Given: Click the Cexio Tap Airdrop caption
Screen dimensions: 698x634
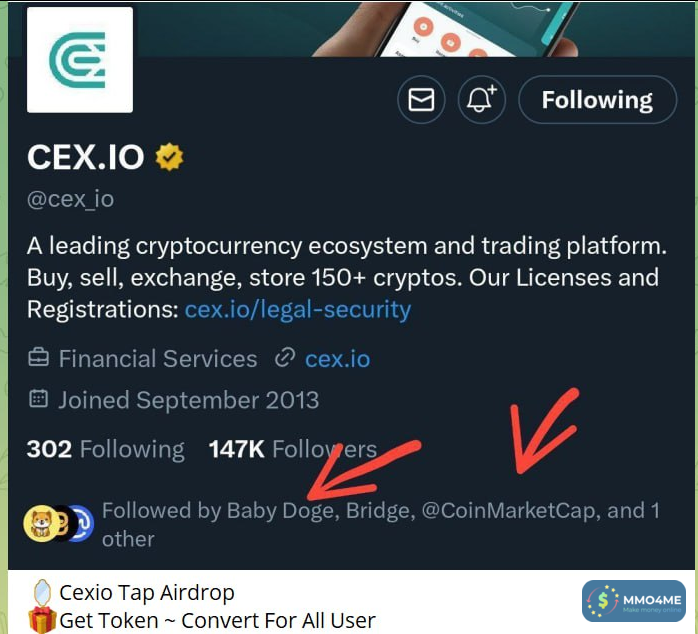Looking at the screenshot, I should coord(146,592).
